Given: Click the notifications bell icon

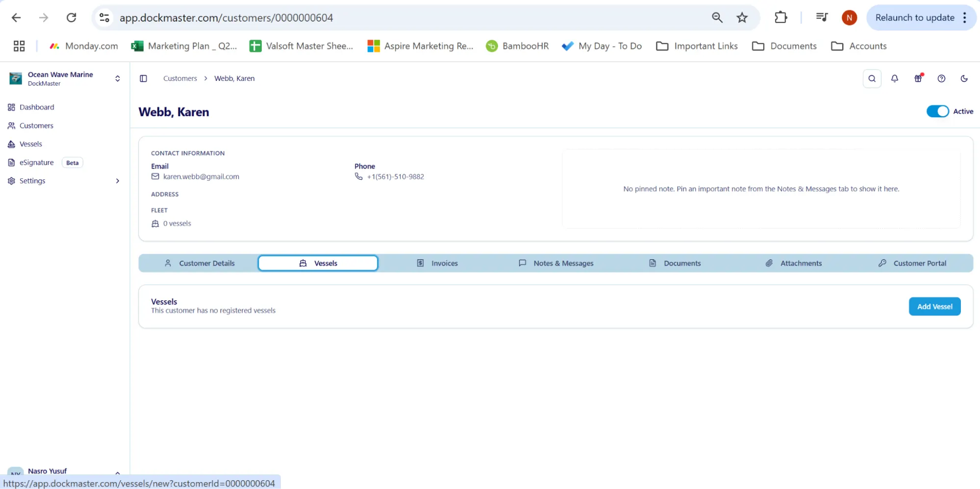Looking at the screenshot, I should [894, 78].
